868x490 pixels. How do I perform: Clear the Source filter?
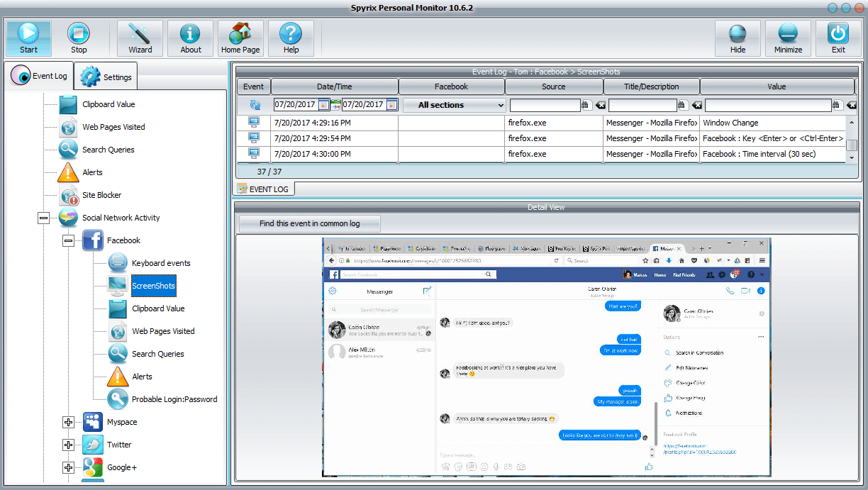tap(600, 105)
